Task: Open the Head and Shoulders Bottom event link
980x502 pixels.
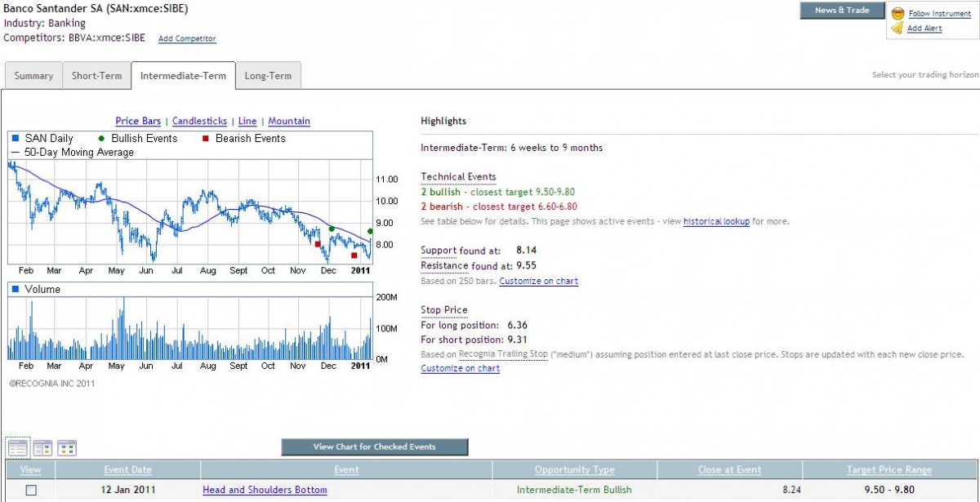Action: [x=265, y=490]
